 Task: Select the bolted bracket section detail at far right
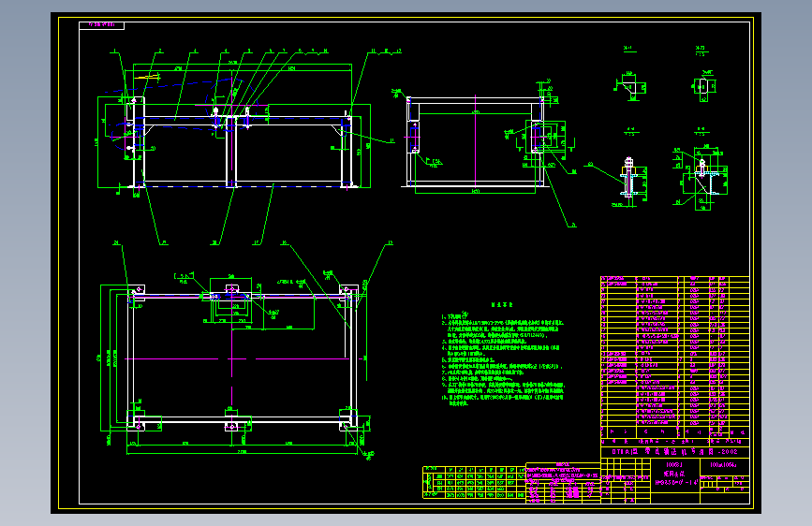(x=701, y=179)
